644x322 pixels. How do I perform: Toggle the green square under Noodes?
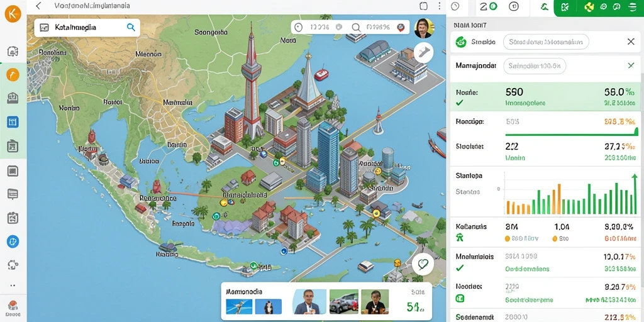tap(460, 298)
